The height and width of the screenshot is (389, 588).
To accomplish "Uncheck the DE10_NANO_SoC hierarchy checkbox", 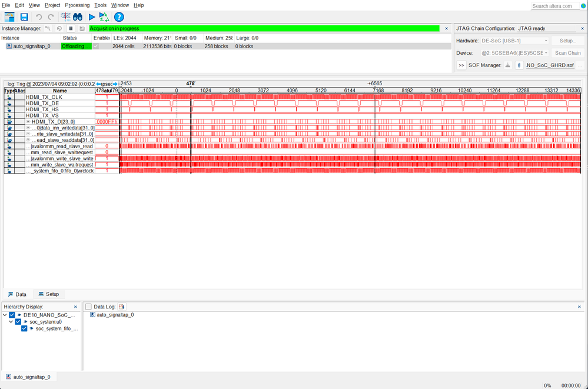I will [x=12, y=315].
